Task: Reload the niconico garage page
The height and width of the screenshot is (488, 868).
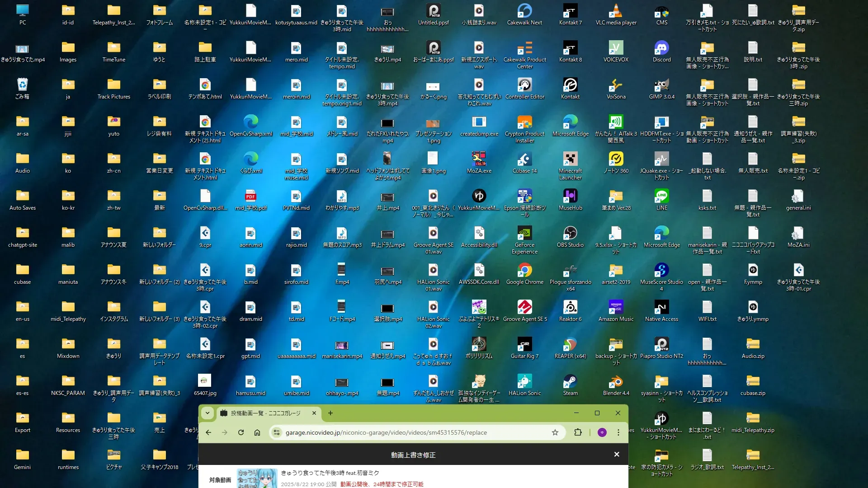Action: [x=241, y=432]
